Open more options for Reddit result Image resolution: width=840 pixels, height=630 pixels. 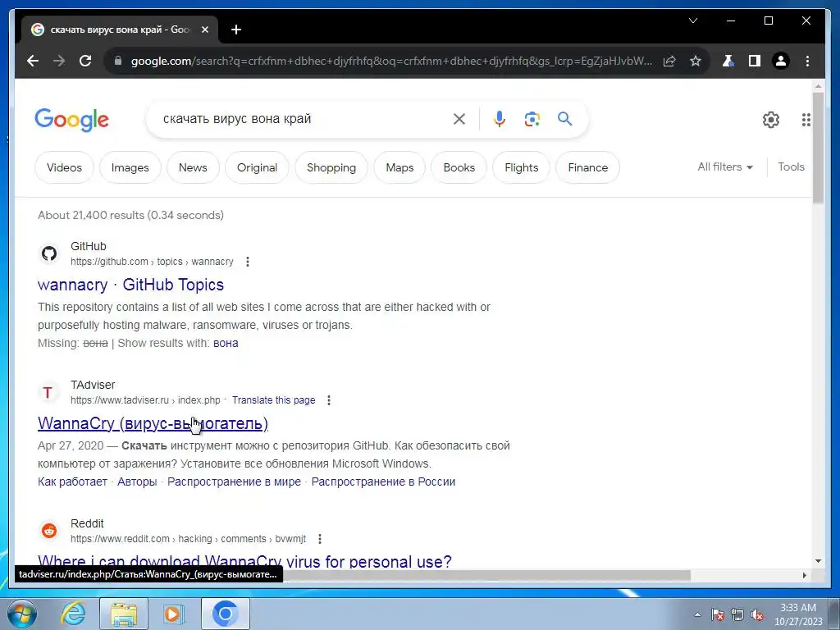coord(319,539)
